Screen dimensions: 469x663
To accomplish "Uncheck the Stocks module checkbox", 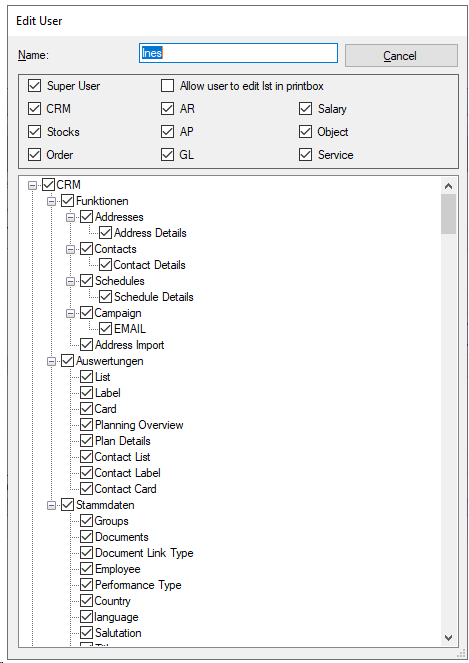I will 34,132.
